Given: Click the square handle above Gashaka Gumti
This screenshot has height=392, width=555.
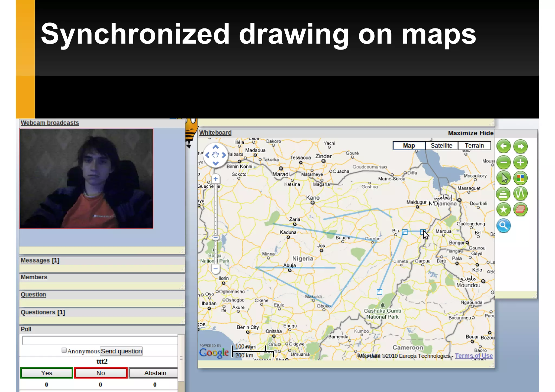Looking at the screenshot, I should click(379, 292).
